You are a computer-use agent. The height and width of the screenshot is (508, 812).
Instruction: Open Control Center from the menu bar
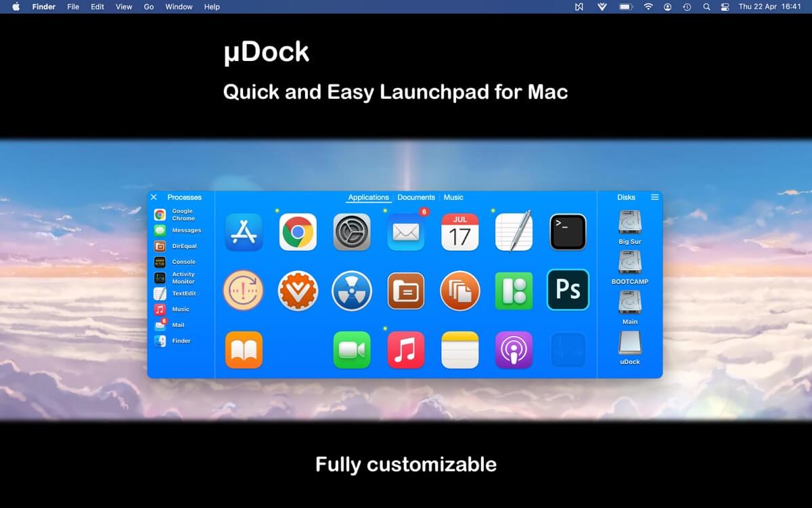725,7
